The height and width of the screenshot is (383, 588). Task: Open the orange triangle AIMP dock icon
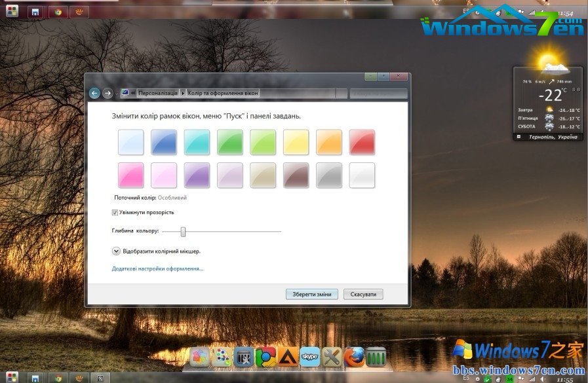click(x=288, y=357)
